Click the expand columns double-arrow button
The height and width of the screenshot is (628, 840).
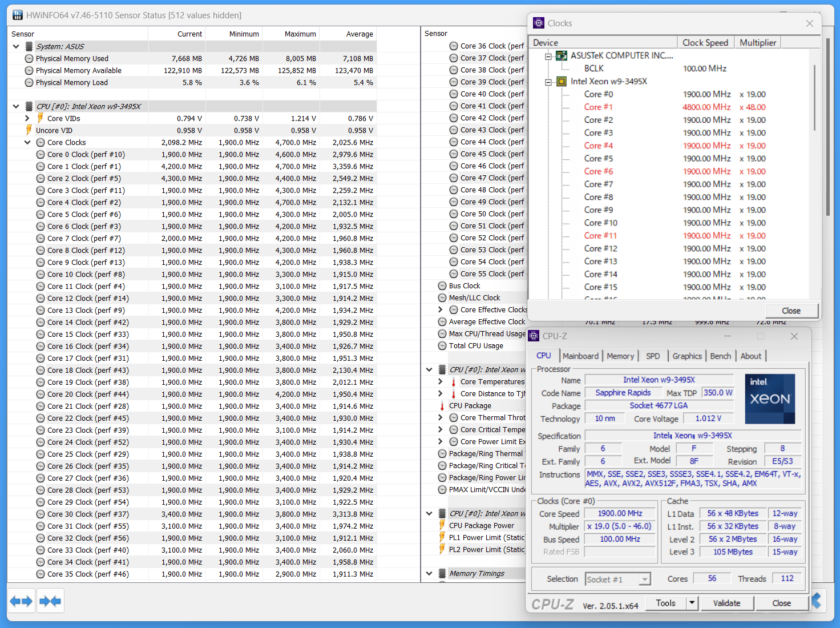(22, 601)
